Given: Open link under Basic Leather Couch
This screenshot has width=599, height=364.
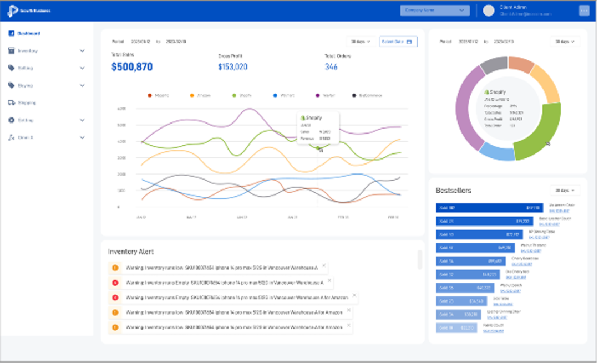Looking at the screenshot, I should click(x=549, y=224).
